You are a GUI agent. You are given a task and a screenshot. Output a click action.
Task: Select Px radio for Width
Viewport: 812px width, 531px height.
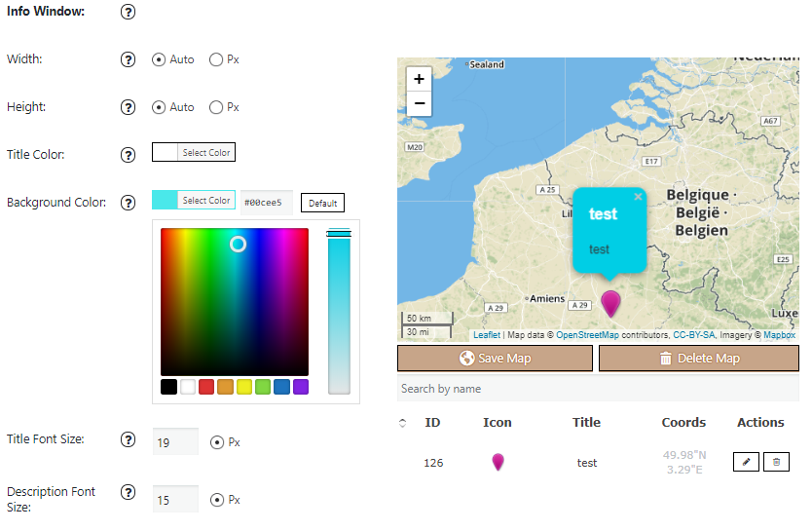coord(216,59)
